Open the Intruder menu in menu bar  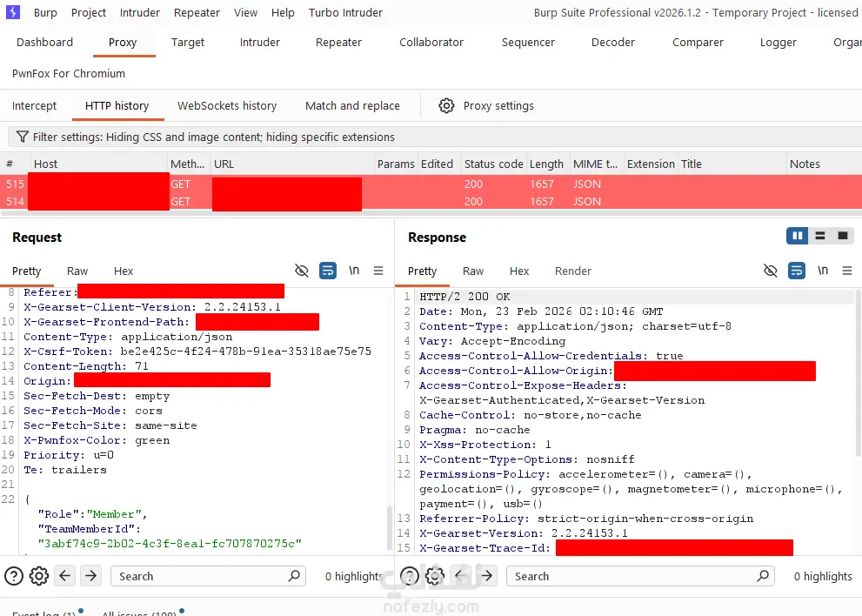point(140,12)
